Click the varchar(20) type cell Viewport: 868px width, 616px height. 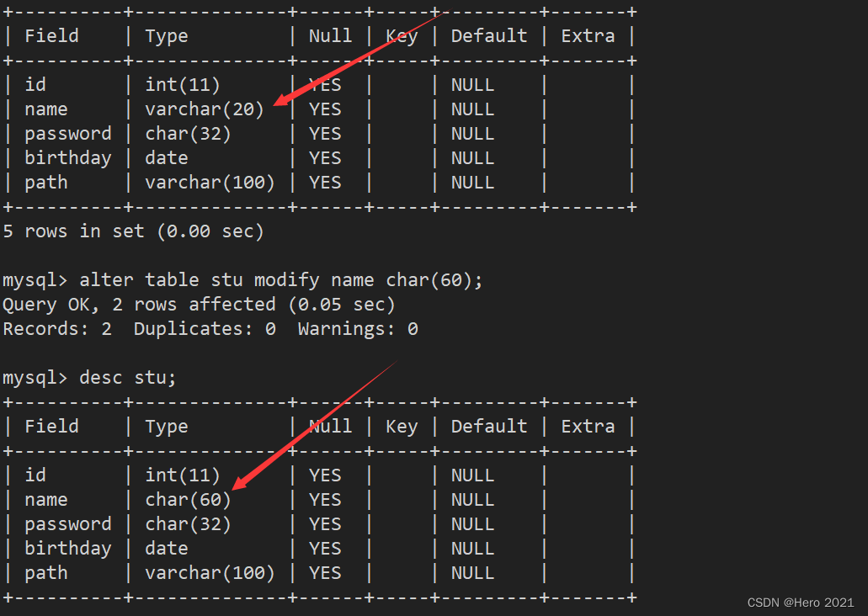205,109
